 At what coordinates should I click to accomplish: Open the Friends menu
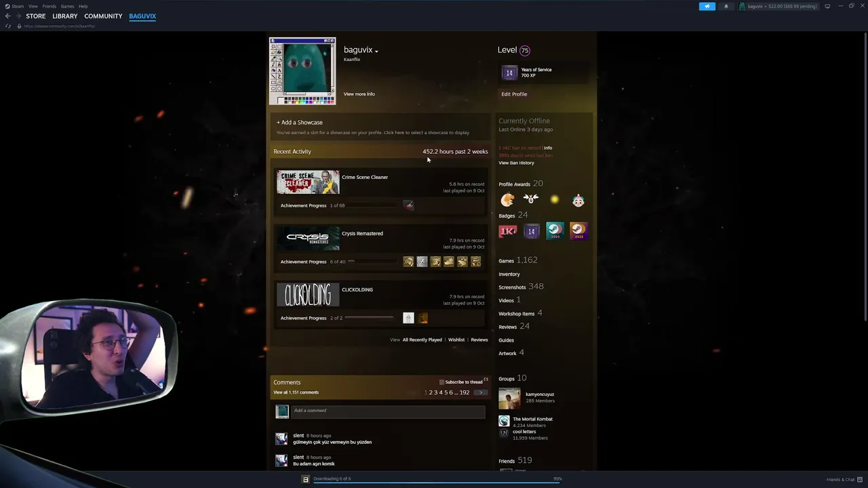50,6
